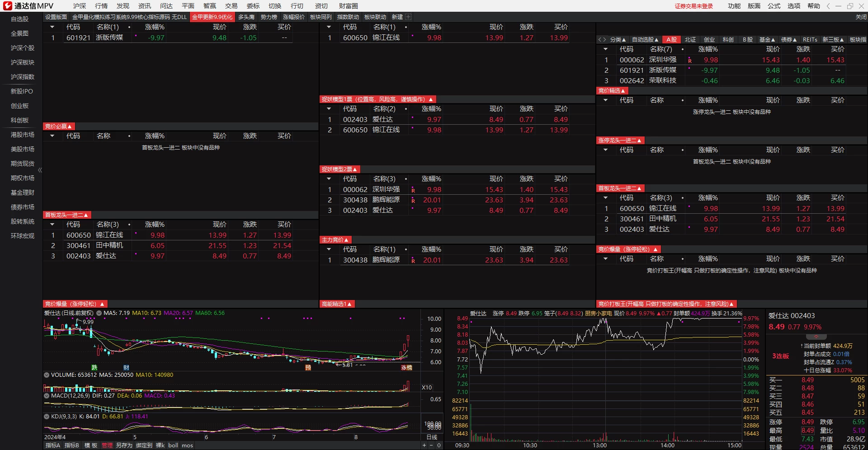Image resolution: width=868 pixels, height=450 pixels.
Task: Open dropdown arrow in 浙版传媒 table header
Action: (x=52, y=27)
